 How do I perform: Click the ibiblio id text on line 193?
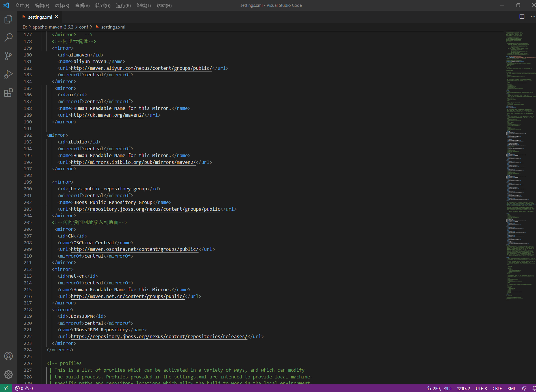pyautogui.click(x=78, y=142)
